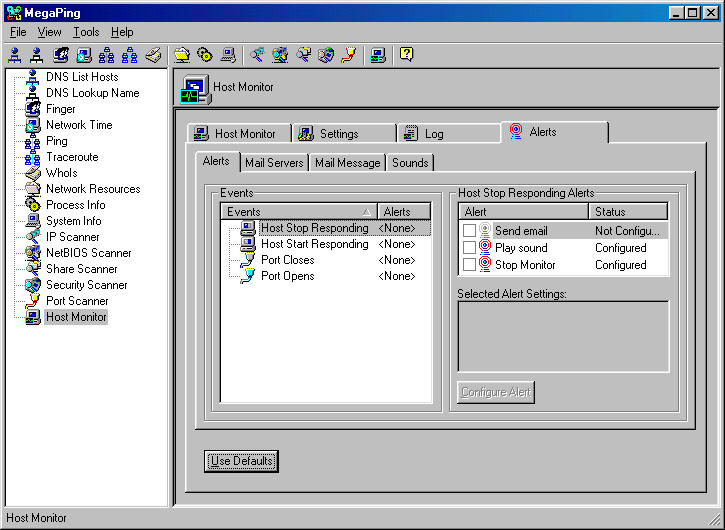This screenshot has height=530, width=725.
Task: Click the DNS List Hosts toolbar icon
Action: click(x=15, y=55)
